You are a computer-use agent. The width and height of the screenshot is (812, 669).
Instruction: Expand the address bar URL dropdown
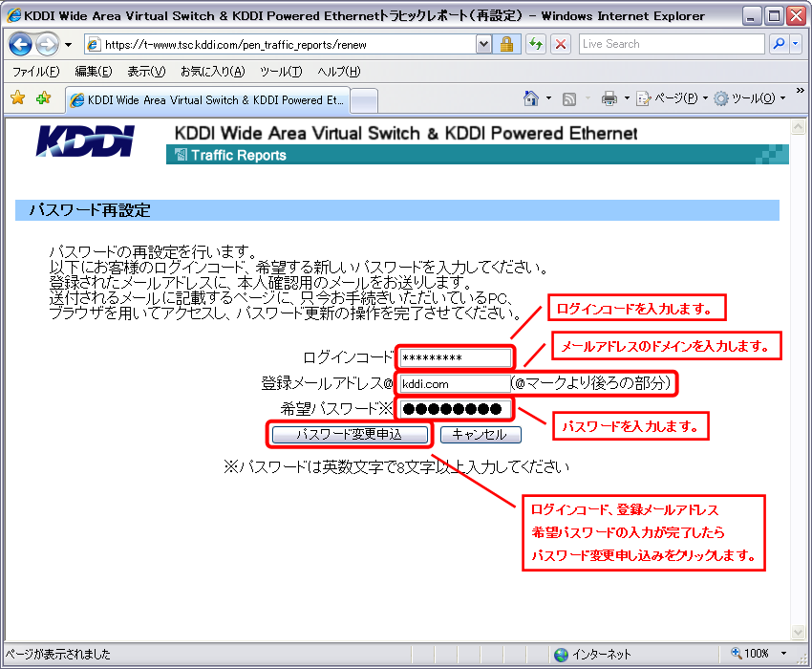coord(483,45)
